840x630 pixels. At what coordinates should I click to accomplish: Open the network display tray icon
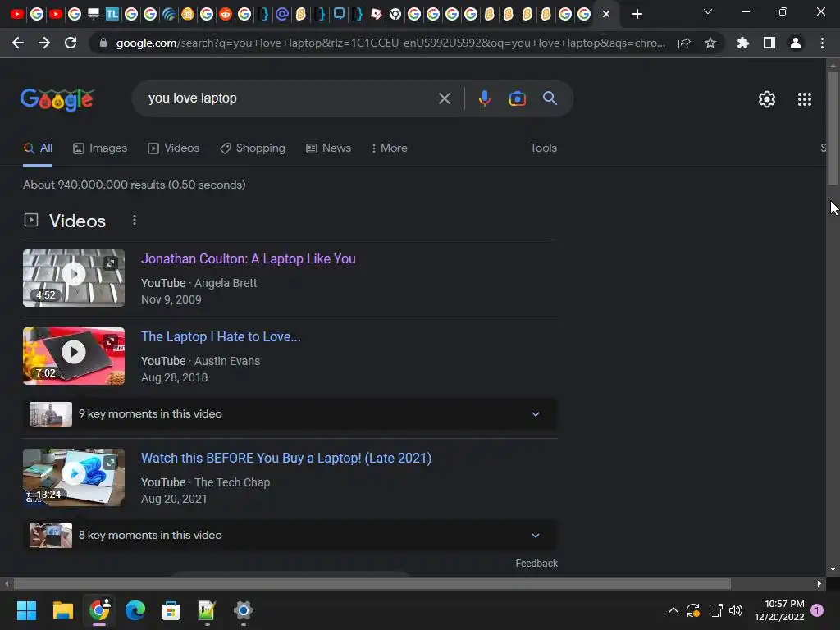point(715,610)
